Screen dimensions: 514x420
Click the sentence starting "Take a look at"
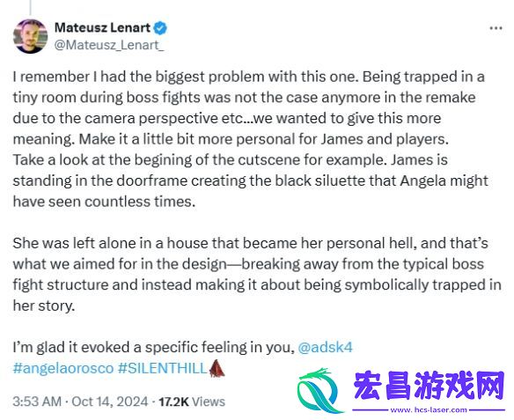coord(251,181)
